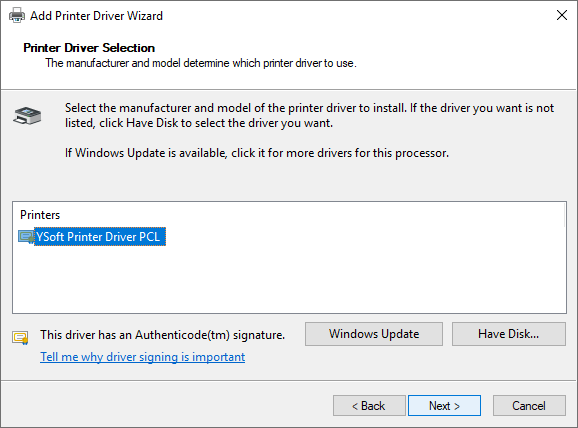Click the 'If Windows Update is available' text
Screen dimensions: 578x428
pos(257,153)
